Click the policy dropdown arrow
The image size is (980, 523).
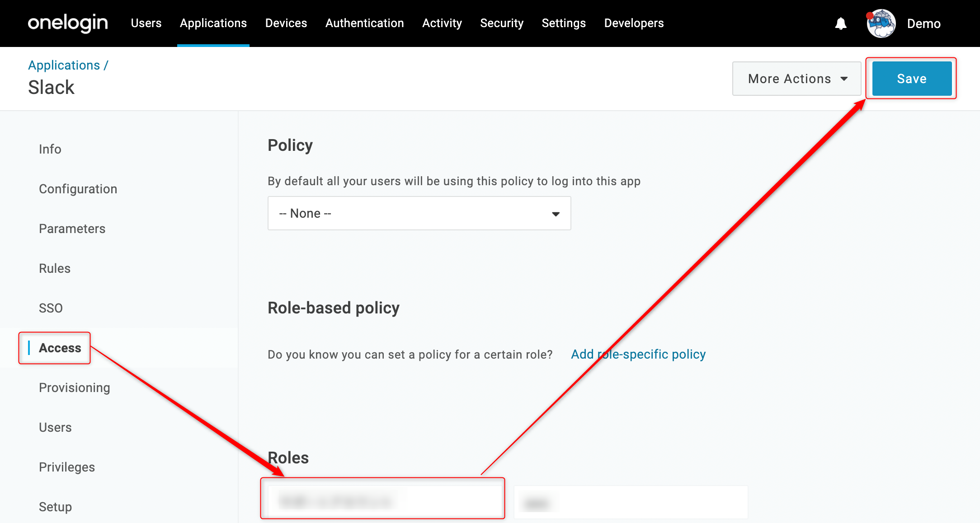(556, 214)
